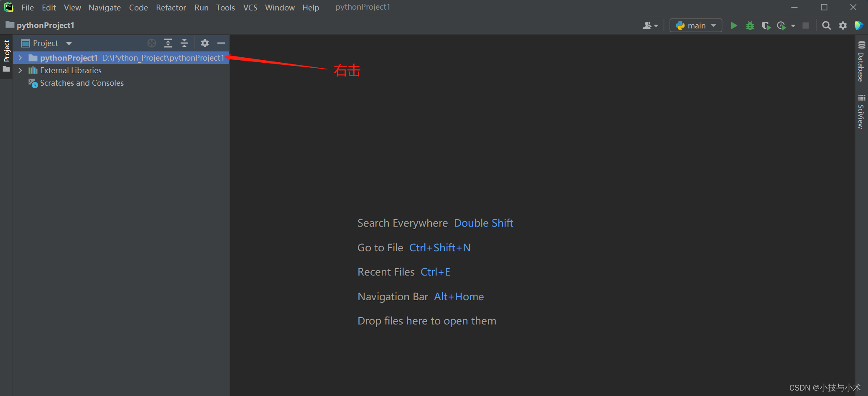Open the Edit menu

[x=49, y=8]
